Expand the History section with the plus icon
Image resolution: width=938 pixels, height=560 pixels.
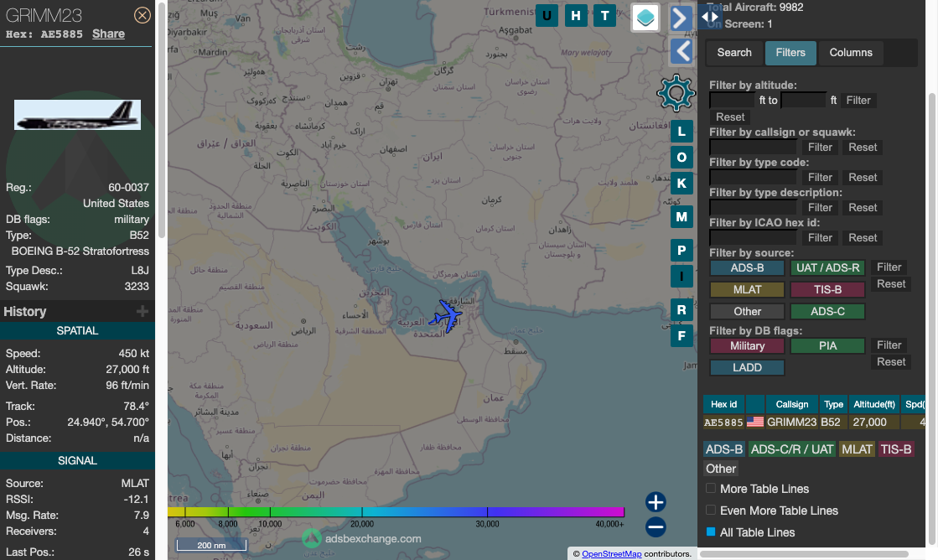click(x=143, y=311)
